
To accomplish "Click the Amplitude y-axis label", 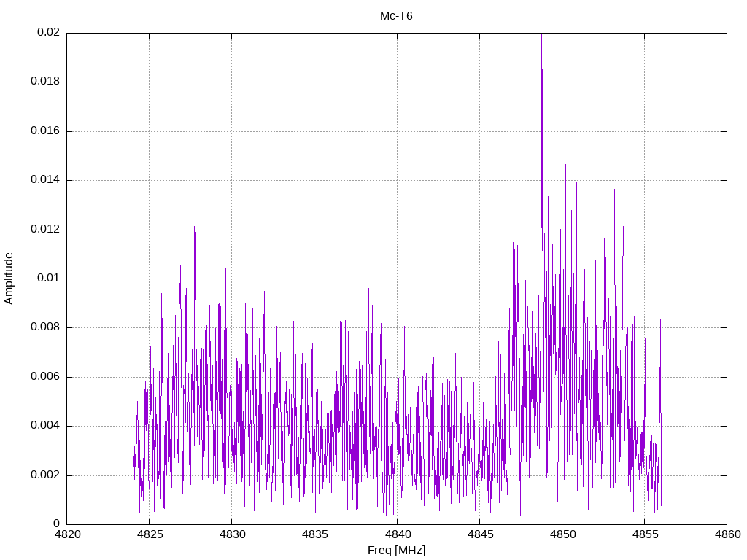I will [x=9, y=279].
